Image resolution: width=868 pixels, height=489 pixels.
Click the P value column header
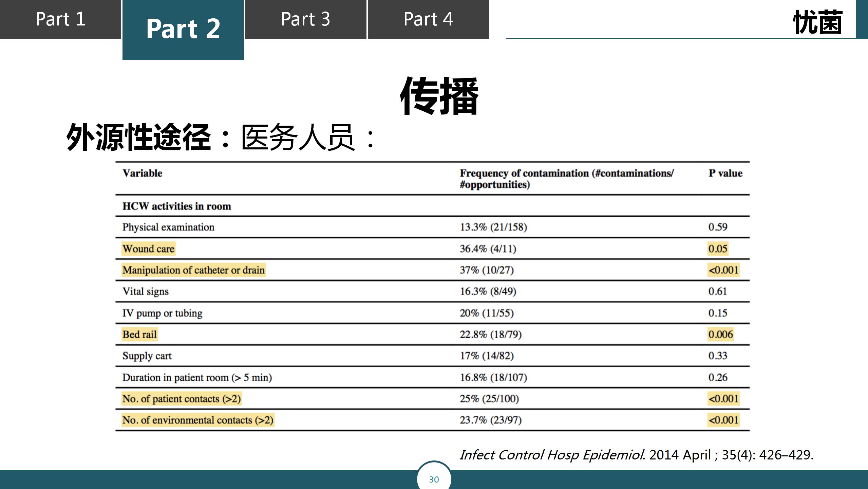(725, 173)
